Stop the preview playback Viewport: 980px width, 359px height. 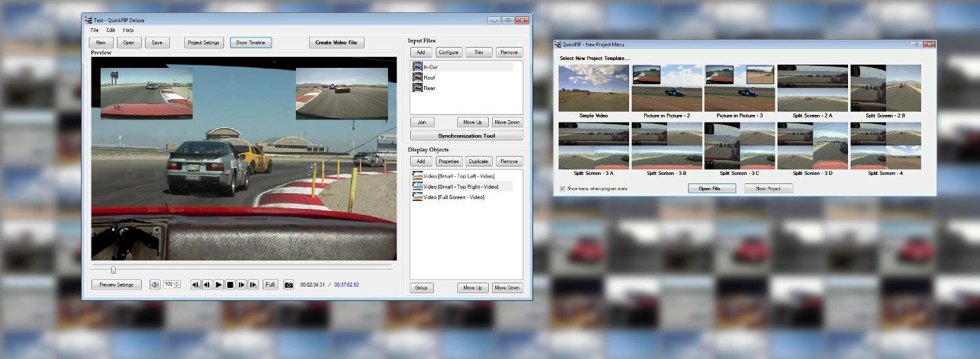coord(230,285)
